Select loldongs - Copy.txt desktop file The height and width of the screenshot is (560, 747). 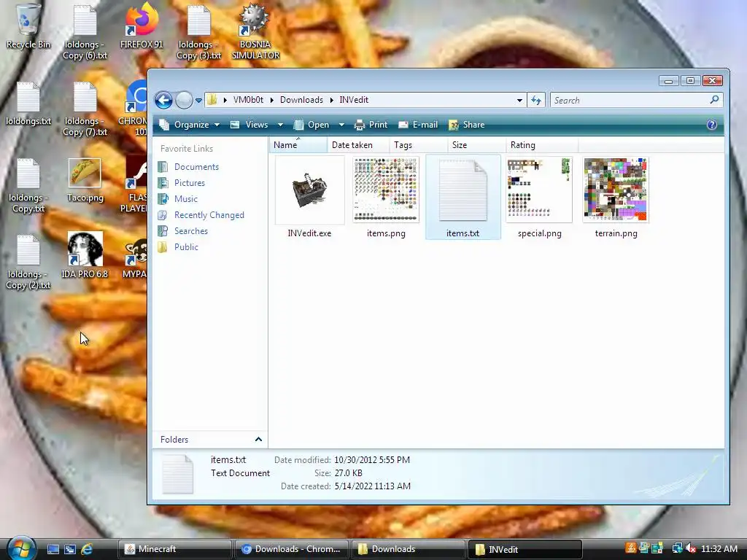click(x=28, y=186)
